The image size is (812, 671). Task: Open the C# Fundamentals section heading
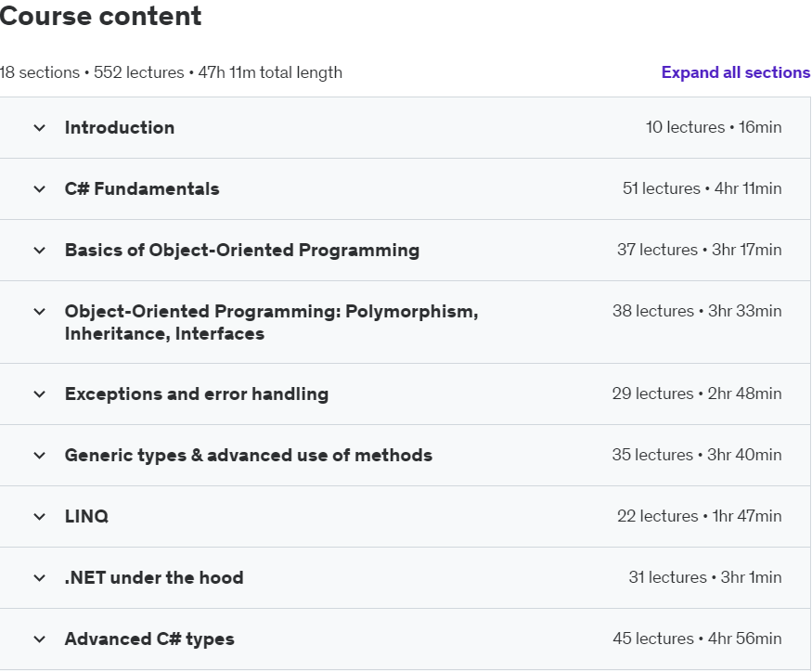tap(142, 189)
